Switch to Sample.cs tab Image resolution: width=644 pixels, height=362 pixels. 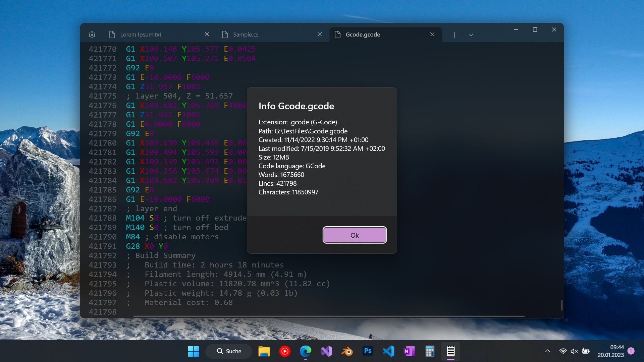tap(246, 35)
